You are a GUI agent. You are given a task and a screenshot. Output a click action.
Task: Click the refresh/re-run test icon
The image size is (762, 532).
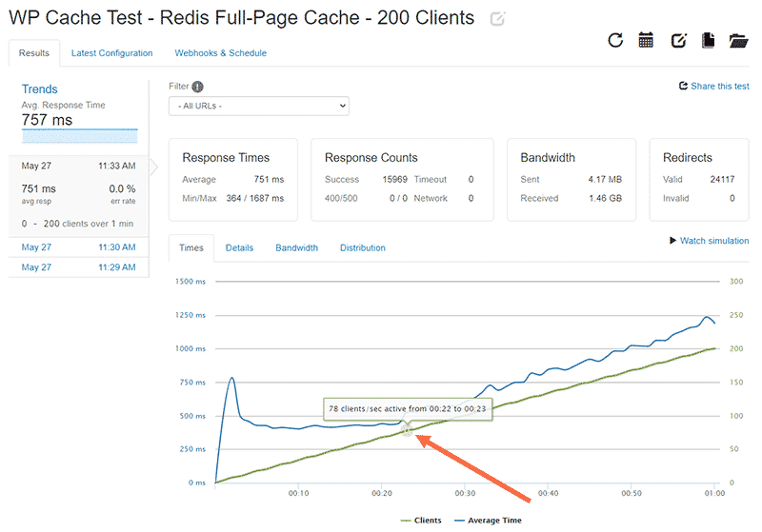pos(615,40)
